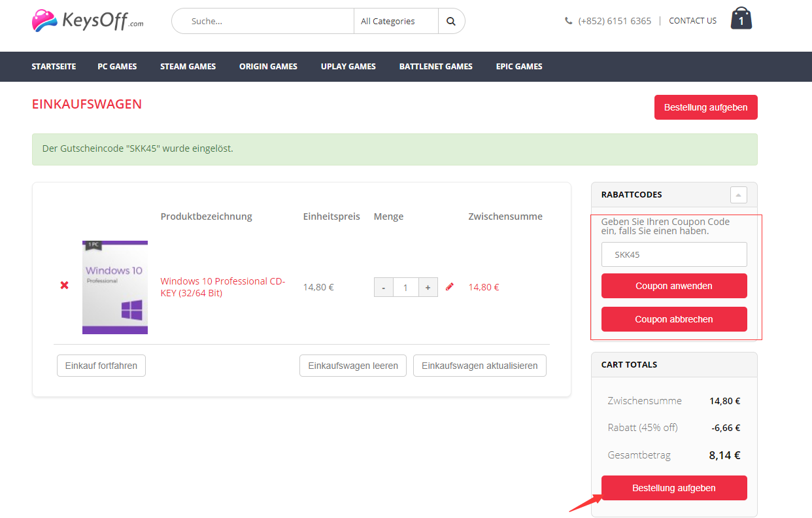Click the Zwischensumme value in cart totals
Image resolution: width=812 pixels, height=518 pixels.
point(725,401)
